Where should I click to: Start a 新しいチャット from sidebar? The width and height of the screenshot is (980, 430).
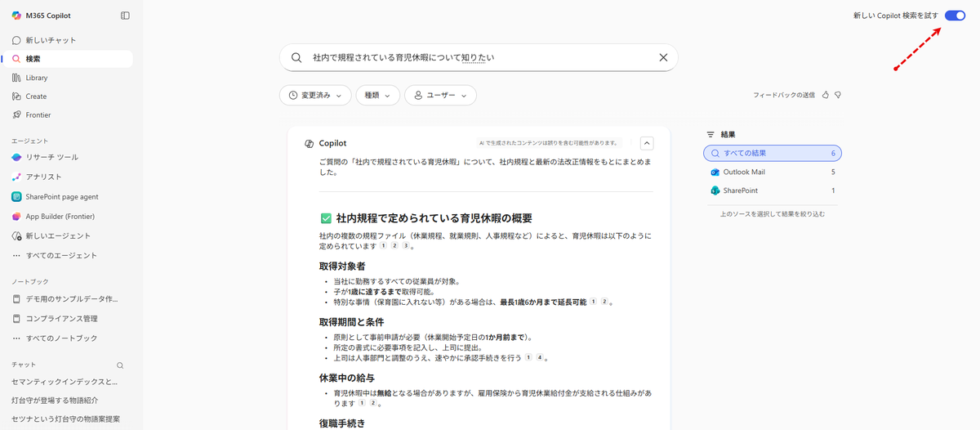[51, 40]
